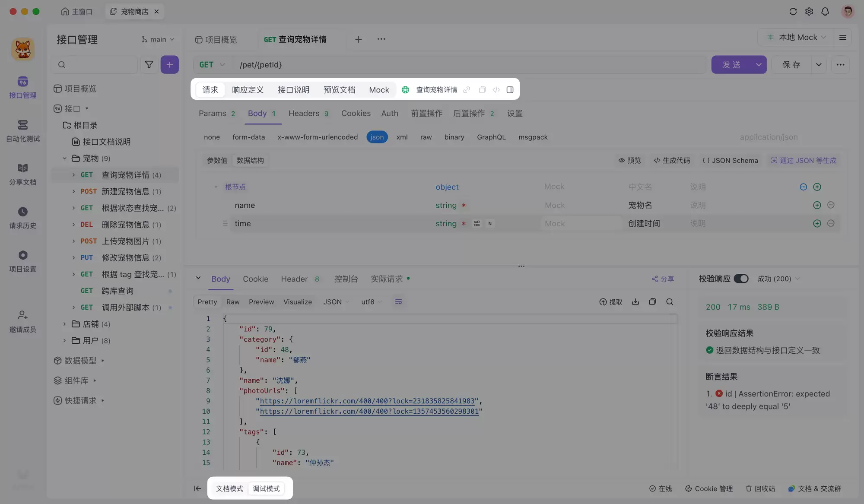
Task: Click the /pet/{petId} URL field
Action: 470,64
